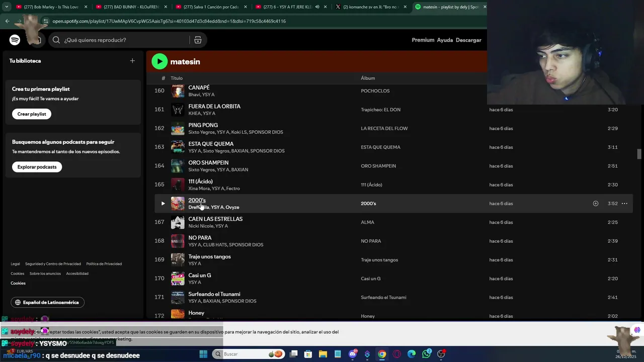Open the ORO SHAMPEIN album link

[x=378, y=166]
